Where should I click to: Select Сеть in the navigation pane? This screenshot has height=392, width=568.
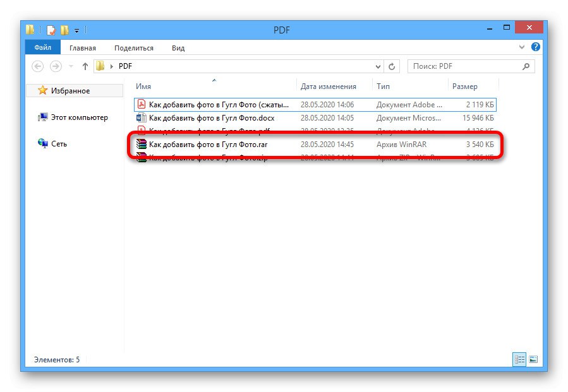pyautogui.click(x=59, y=144)
